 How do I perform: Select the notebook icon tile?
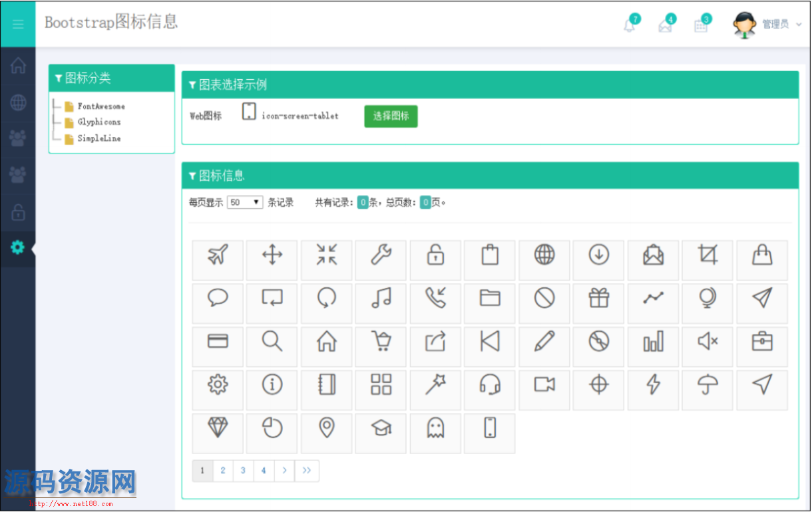[326, 390]
